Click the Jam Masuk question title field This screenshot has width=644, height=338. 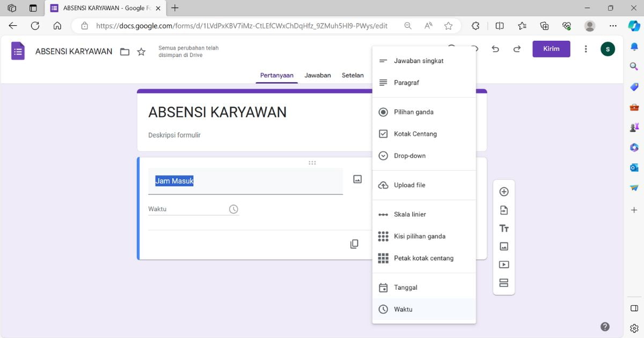pyautogui.click(x=245, y=181)
